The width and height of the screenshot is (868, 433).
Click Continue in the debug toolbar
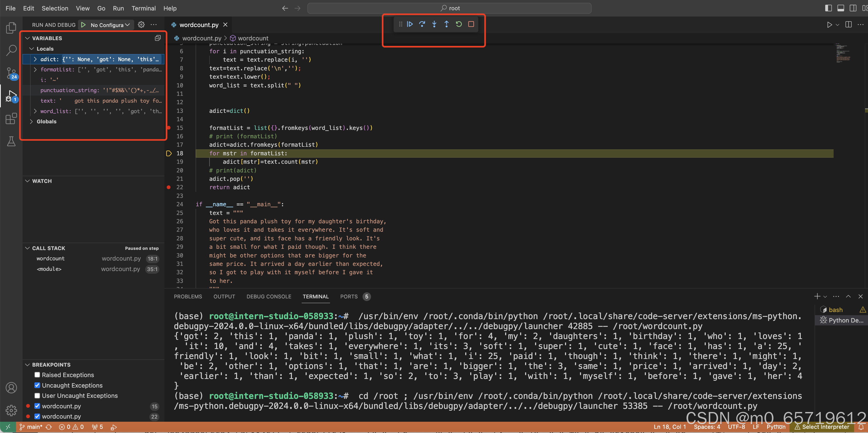pos(410,24)
